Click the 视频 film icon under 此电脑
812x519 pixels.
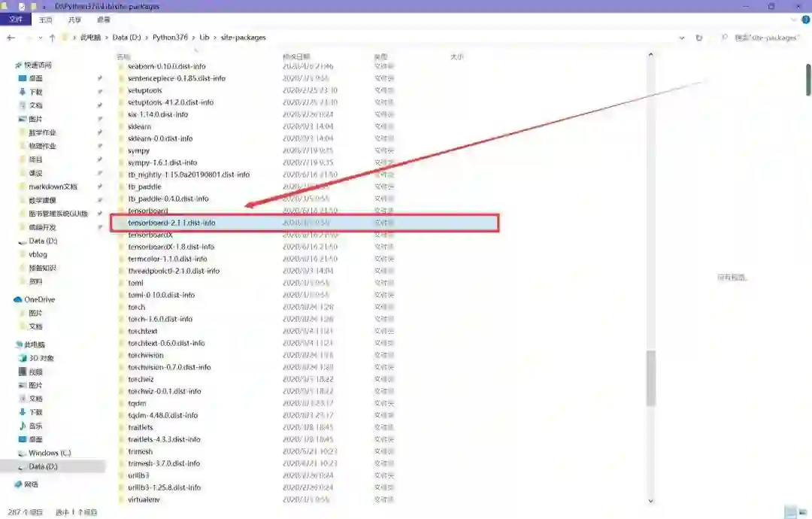pyautogui.click(x=23, y=372)
